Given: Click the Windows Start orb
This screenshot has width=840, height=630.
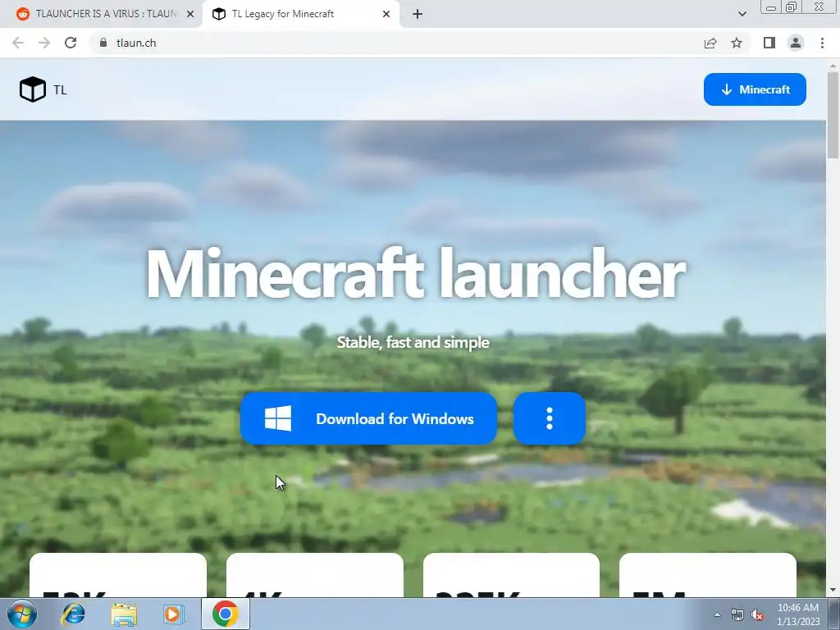Looking at the screenshot, I should pyautogui.click(x=22, y=614).
